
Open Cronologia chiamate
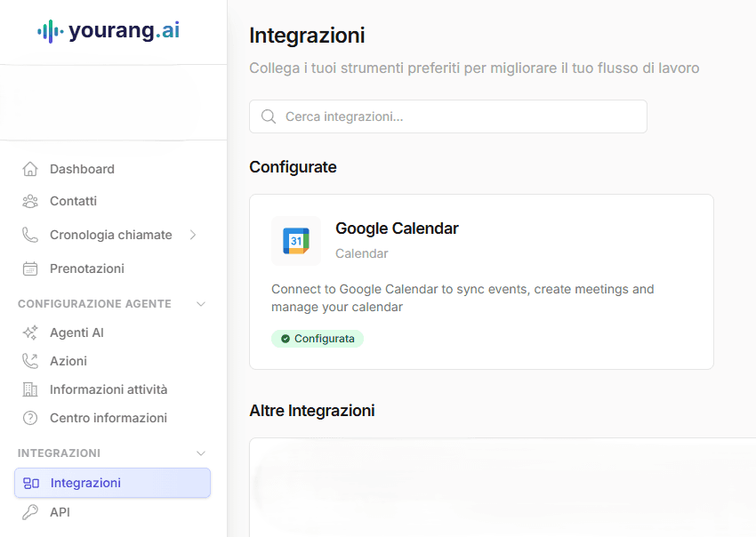[x=112, y=235]
